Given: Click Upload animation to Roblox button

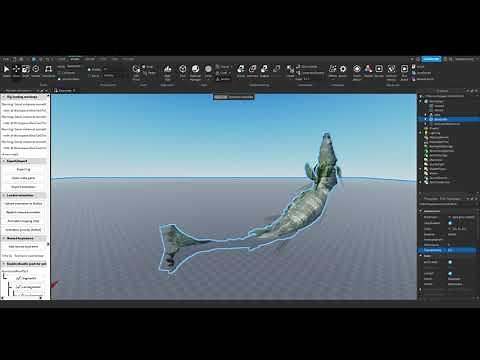Looking at the screenshot, I should pos(23,203).
